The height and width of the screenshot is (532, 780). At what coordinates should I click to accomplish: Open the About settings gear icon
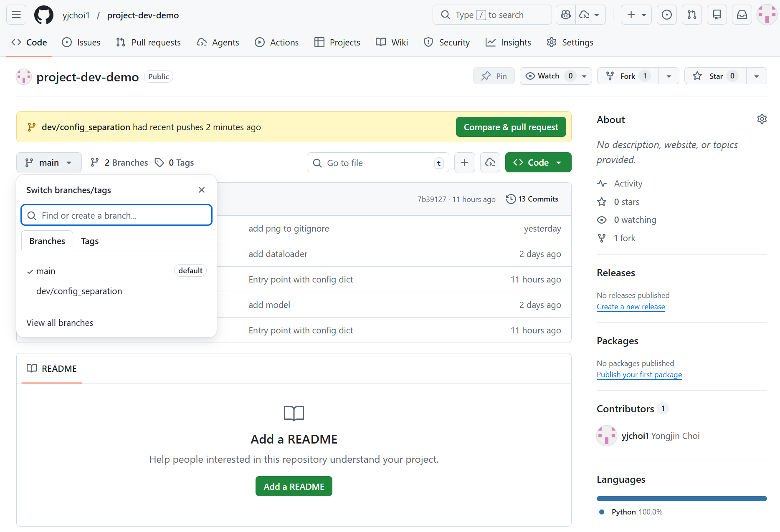click(762, 119)
